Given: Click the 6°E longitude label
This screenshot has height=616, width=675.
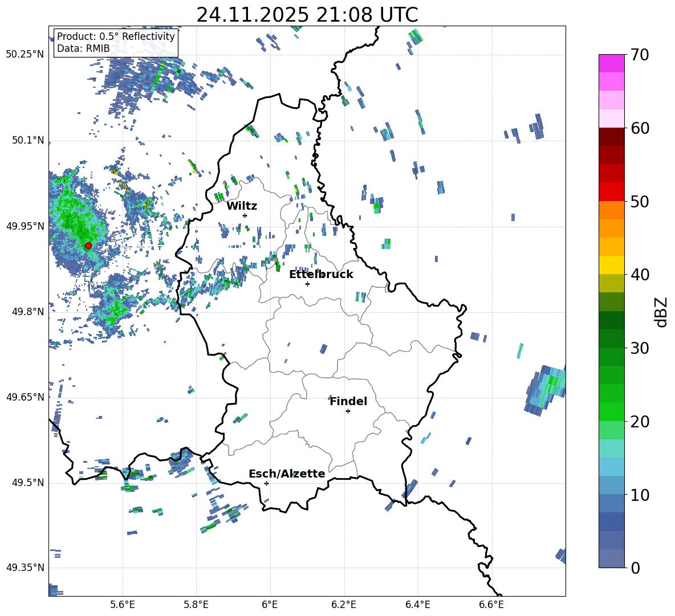Looking at the screenshot, I should click(270, 605).
